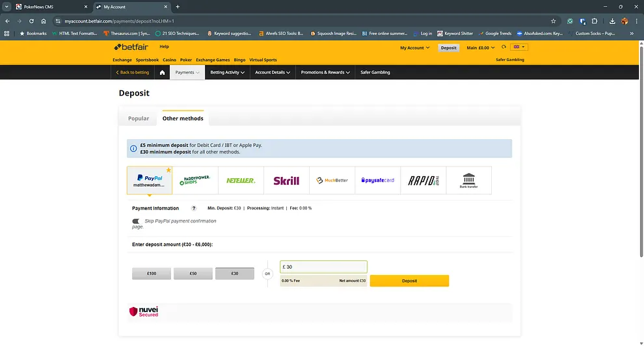Screen dimensions: 644x346
Task: Open the Casino section
Action: [x=169, y=60]
